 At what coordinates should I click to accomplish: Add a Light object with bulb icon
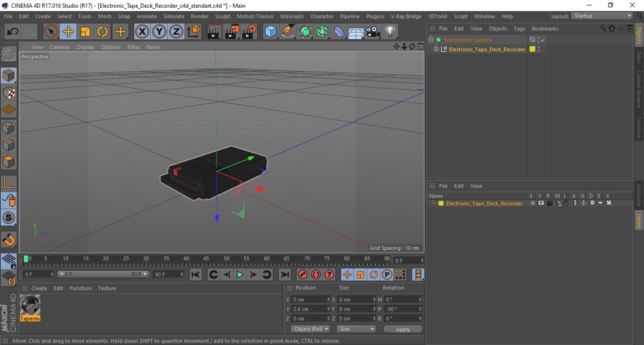pyautogui.click(x=390, y=32)
